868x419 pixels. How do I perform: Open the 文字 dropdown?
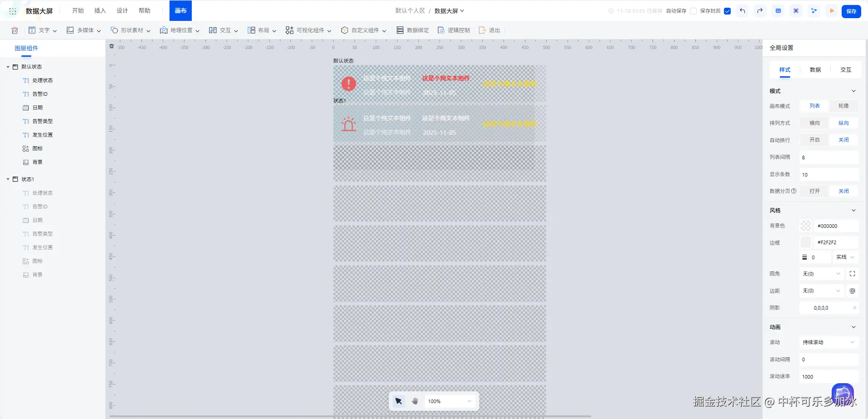(43, 30)
